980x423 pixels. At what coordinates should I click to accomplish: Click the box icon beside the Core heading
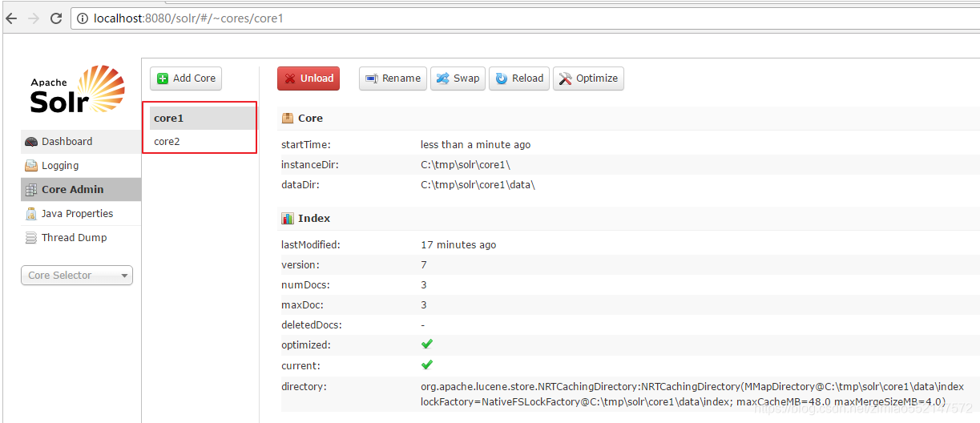288,118
